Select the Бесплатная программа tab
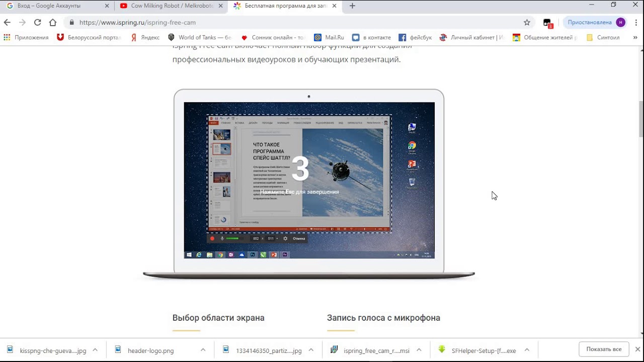The height and width of the screenshot is (362, 644). tap(285, 6)
